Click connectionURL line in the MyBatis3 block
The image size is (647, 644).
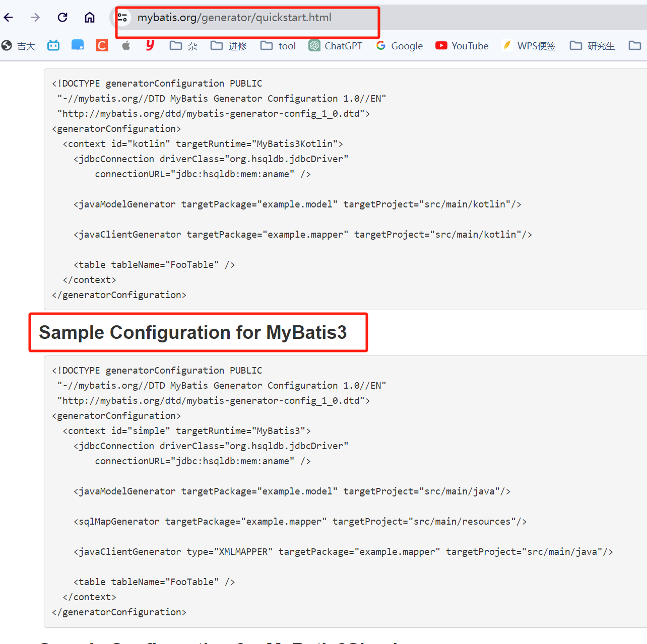tap(203, 461)
